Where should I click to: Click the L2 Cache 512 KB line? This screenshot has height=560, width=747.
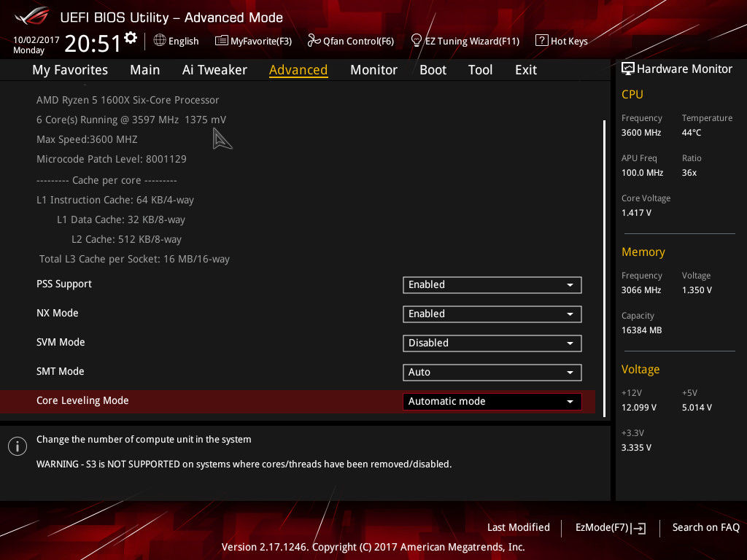click(x=126, y=239)
